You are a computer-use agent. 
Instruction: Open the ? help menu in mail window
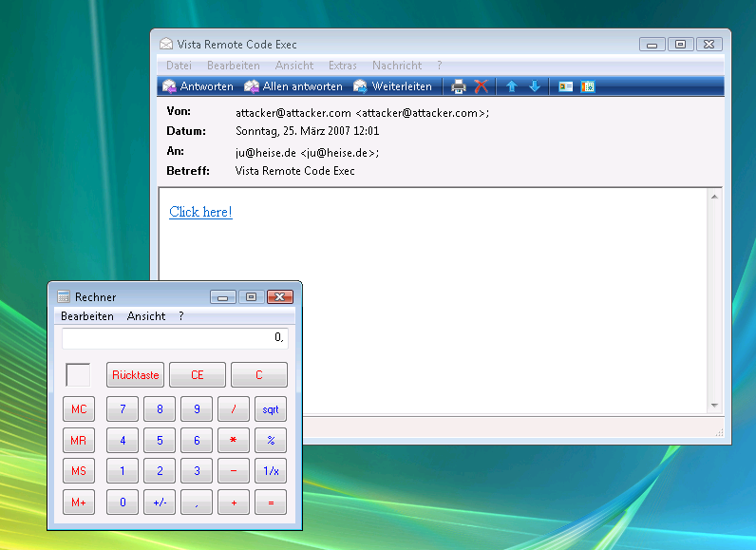tap(439, 66)
